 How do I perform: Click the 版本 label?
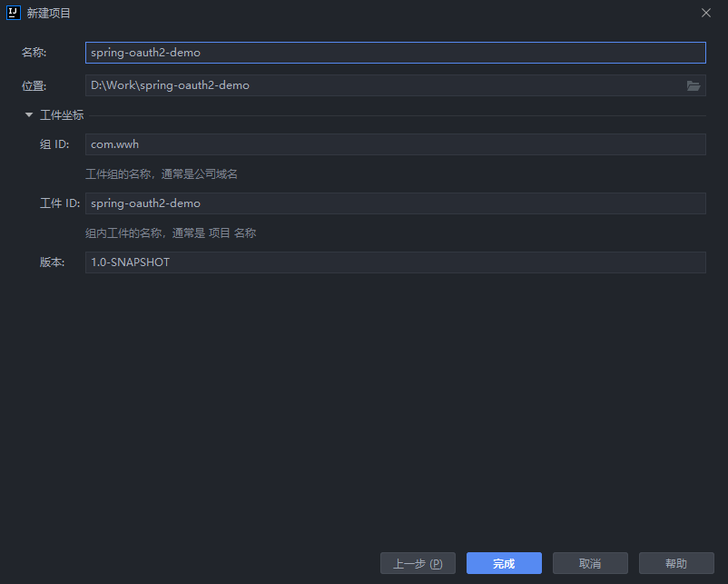pyautogui.click(x=52, y=262)
